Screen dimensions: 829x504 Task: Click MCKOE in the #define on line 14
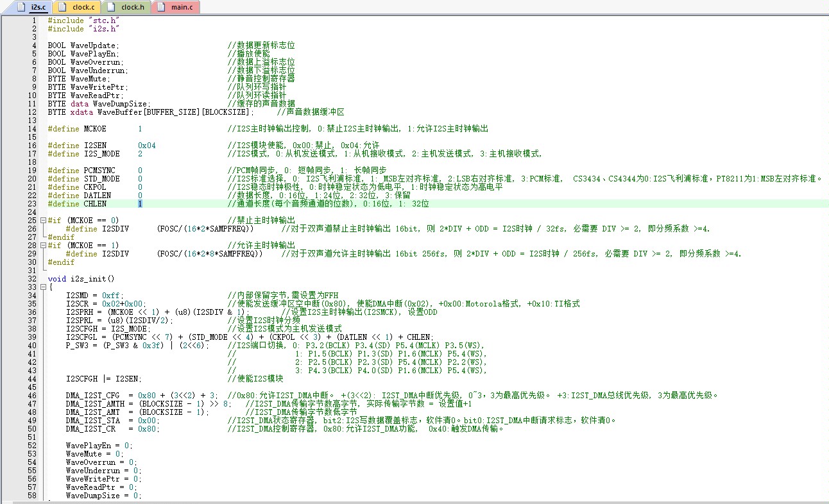pos(95,128)
